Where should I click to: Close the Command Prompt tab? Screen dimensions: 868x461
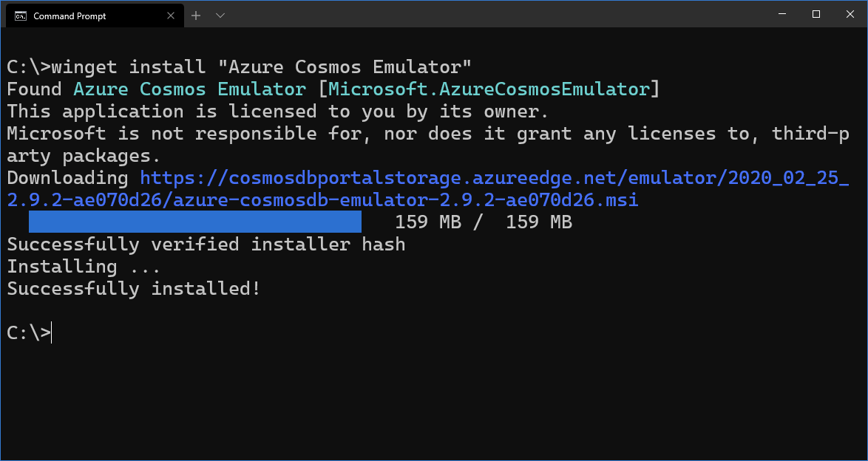coord(171,16)
